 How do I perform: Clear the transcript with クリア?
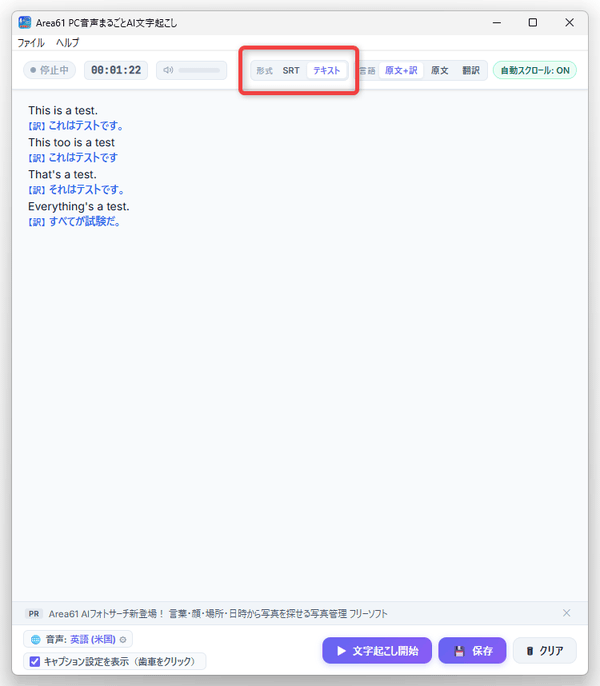pyautogui.click(x=544, y=651)
